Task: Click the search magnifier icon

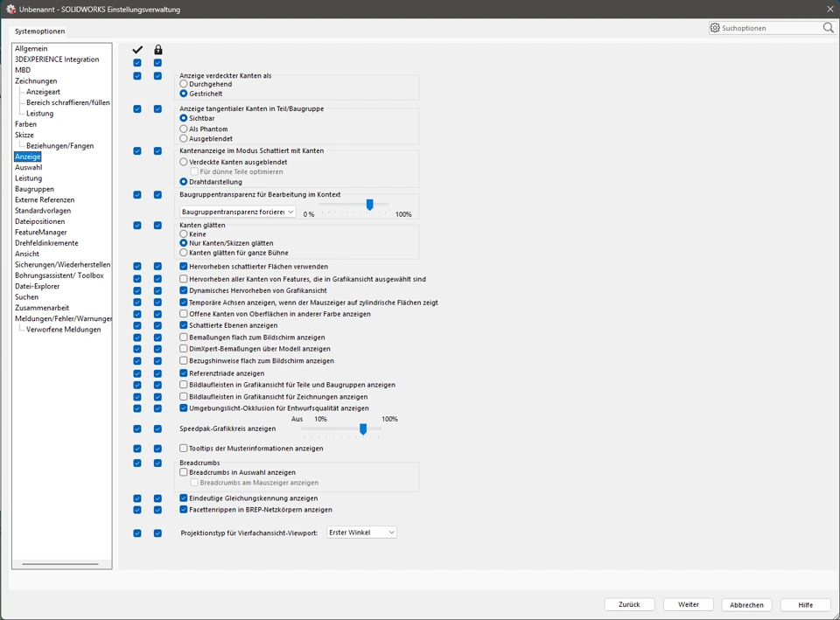Action: [x=829, y=28]
